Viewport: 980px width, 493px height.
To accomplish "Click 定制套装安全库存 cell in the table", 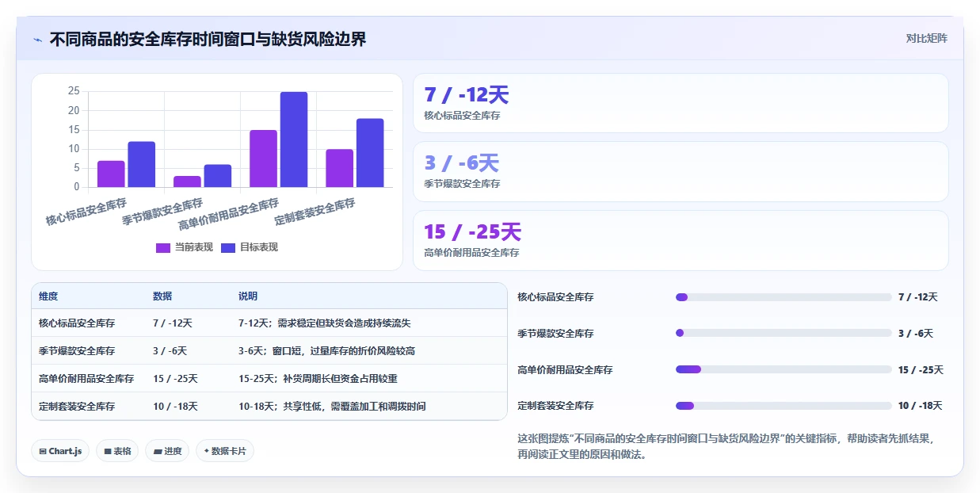I will [77, 407].
